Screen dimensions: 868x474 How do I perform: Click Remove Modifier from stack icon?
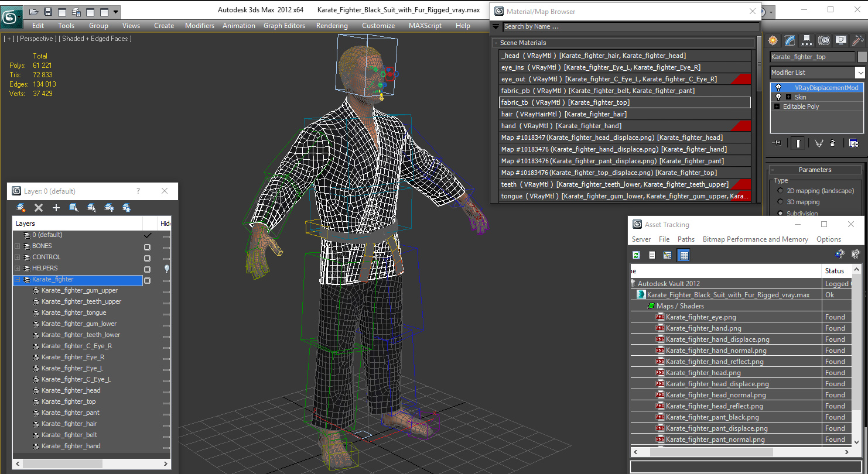pos(833,143)
